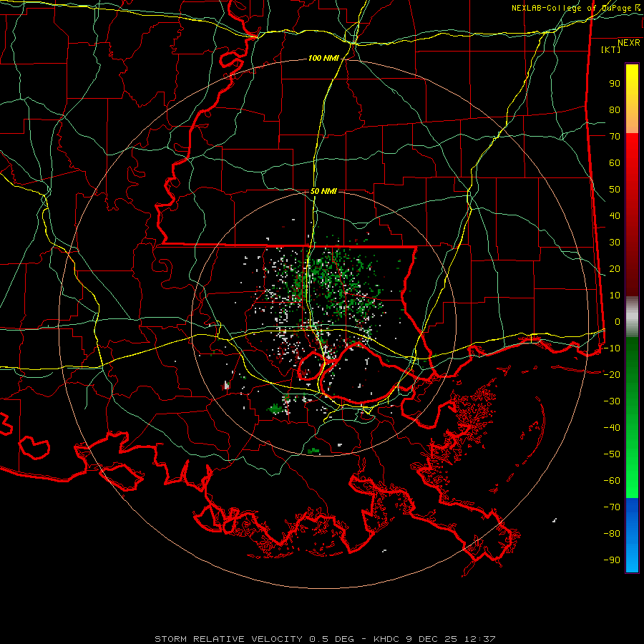Click the 50 value on velocity scale
644x644 pixels.
615,190
